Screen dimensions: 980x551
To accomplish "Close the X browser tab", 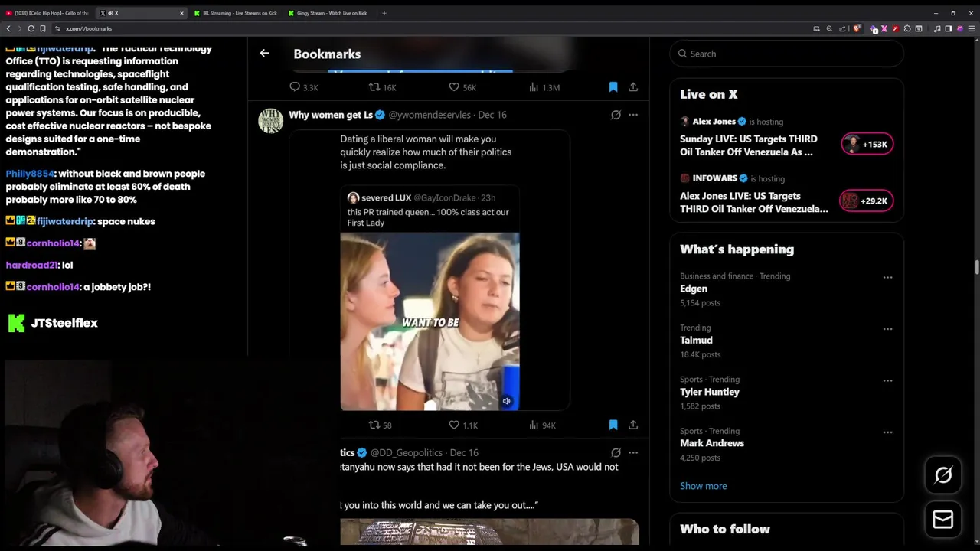I will 181,13.
